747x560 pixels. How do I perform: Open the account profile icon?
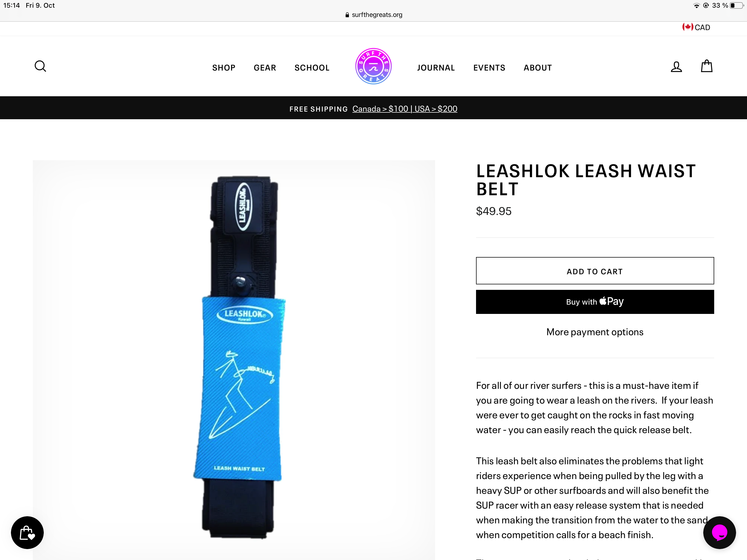click(676, 66)
